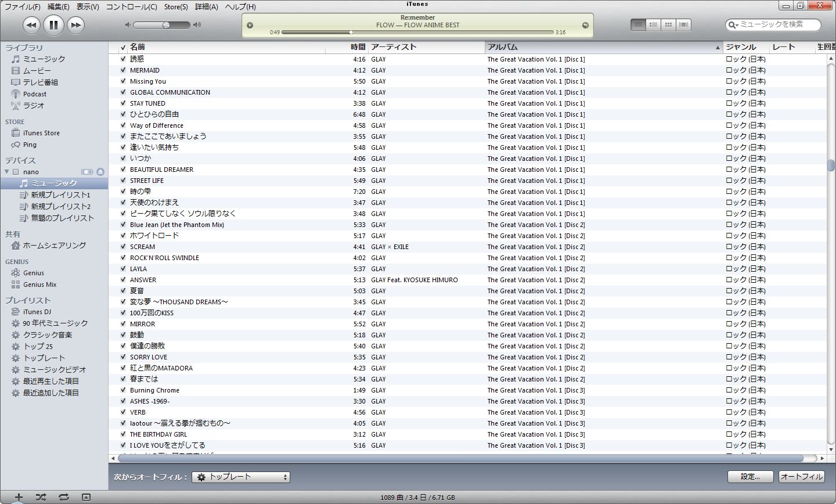Open the ファイル(F) menu
Image resolution: width=836 pixels, height=504 pixels.
point(23,7)
